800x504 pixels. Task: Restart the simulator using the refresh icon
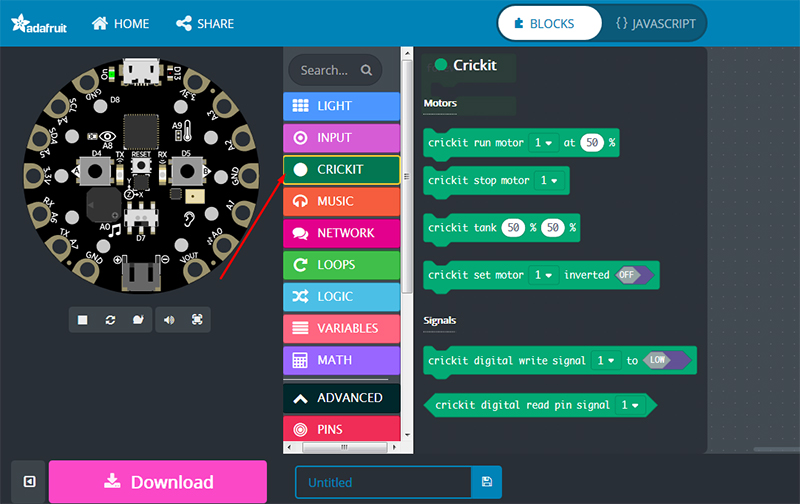click(110, 320)
